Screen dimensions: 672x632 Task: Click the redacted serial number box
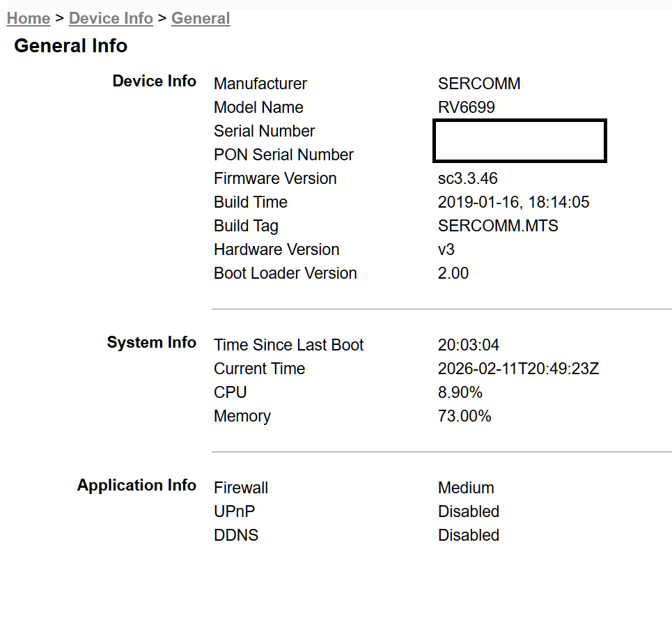pyautogui.click(x=519, y=141)
